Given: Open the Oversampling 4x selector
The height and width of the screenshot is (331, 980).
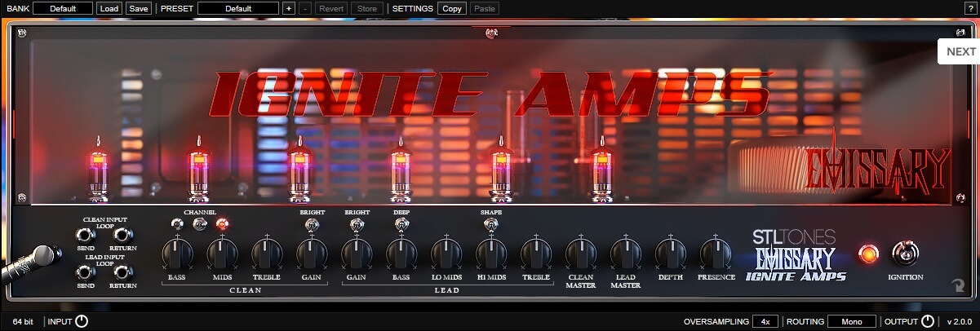Looking at the screenshot, I should click(x=765, y=321).
